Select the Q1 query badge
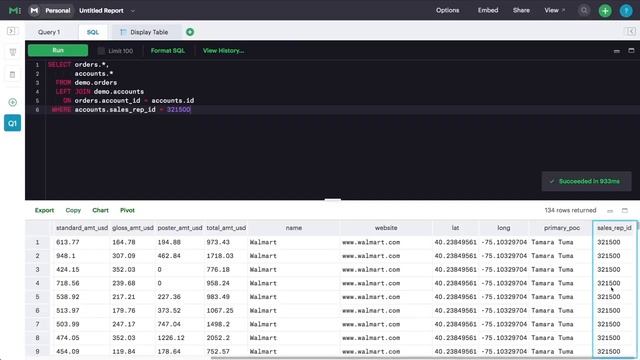640x360 pixels. click(13, 123)
